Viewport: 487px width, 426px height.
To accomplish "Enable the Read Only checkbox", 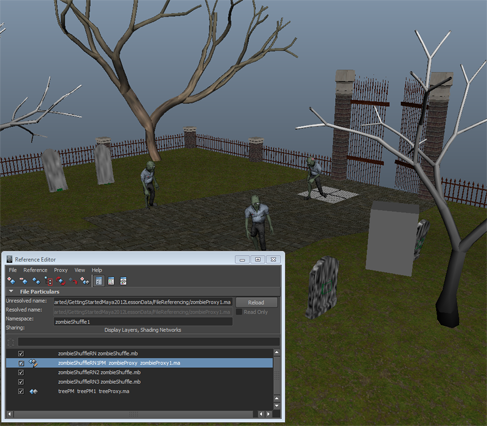I will pyautogui.click(x=239, y=312).
